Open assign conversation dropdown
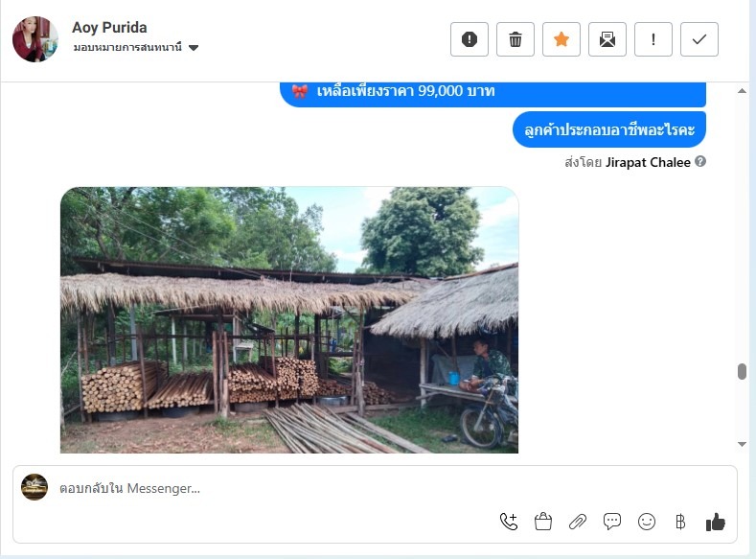This screenshot has width=756, height=559. 136,47
